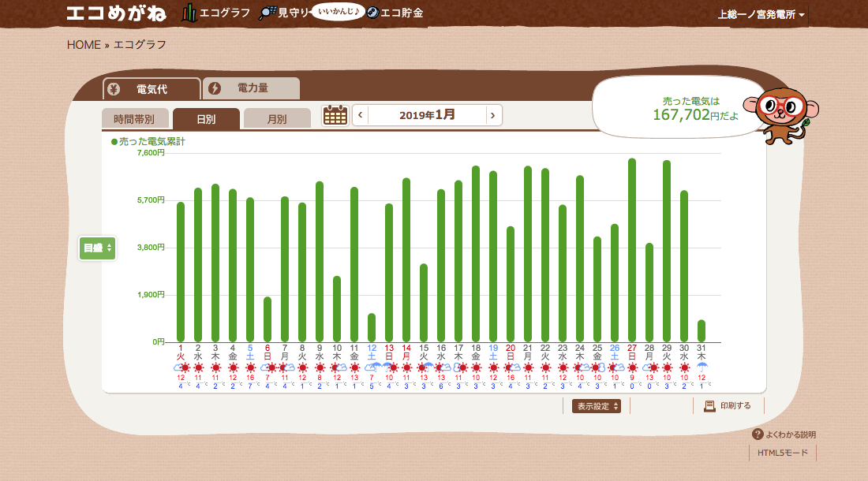Open the エコ貯金 icon in header

pyautogui.click(x=373, y=13)
